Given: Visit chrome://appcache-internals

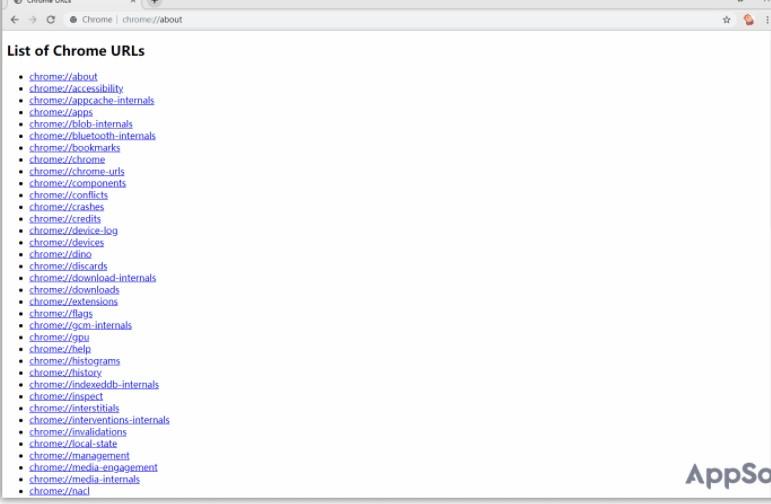Looking at the screenshot, I should [x=91, y=100].
